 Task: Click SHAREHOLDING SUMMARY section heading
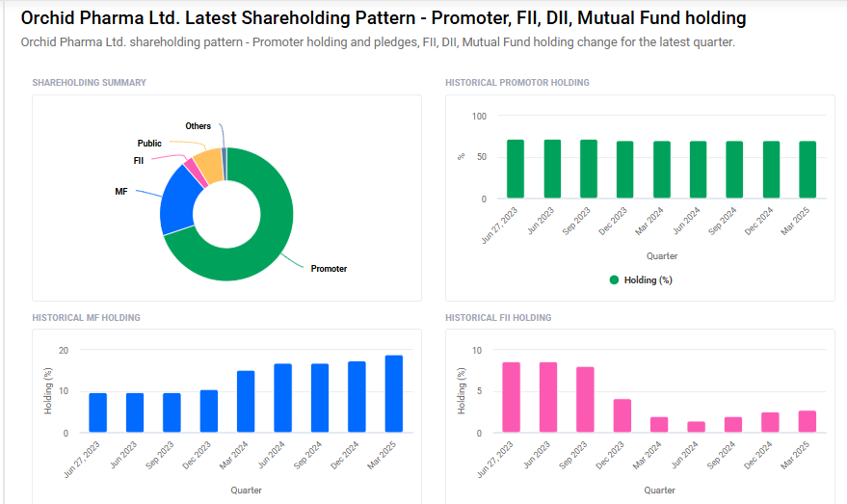(x=89, y=83)
